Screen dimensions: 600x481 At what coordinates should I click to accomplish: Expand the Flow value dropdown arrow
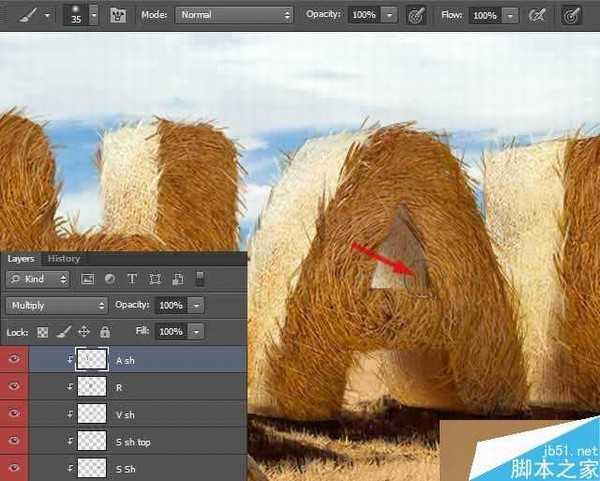pos(510,16)
